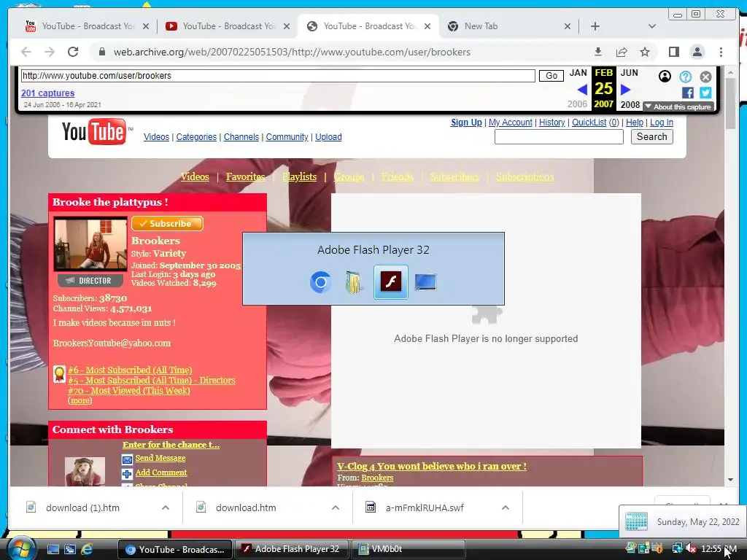Select the folder icon in task switcher
This screenshot has width=747, height=560.
[354, 282]
